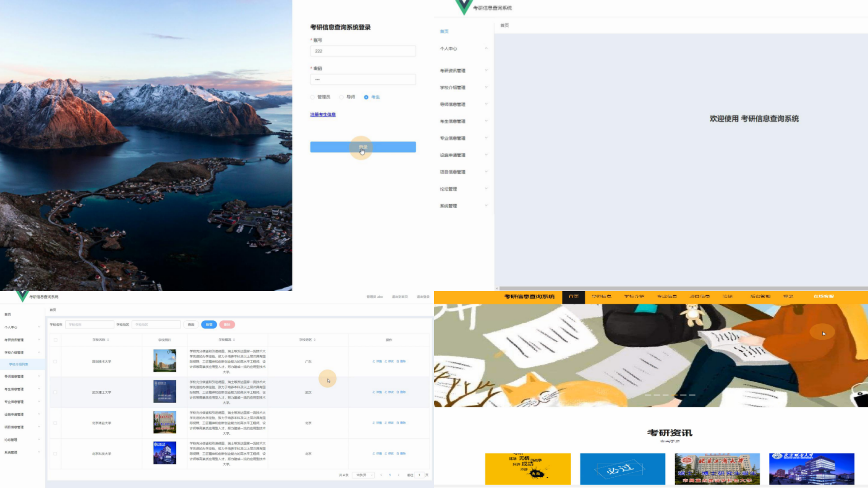Click the 论坛管理 sidebar icon
868x488 pixels.
point(448,189)
